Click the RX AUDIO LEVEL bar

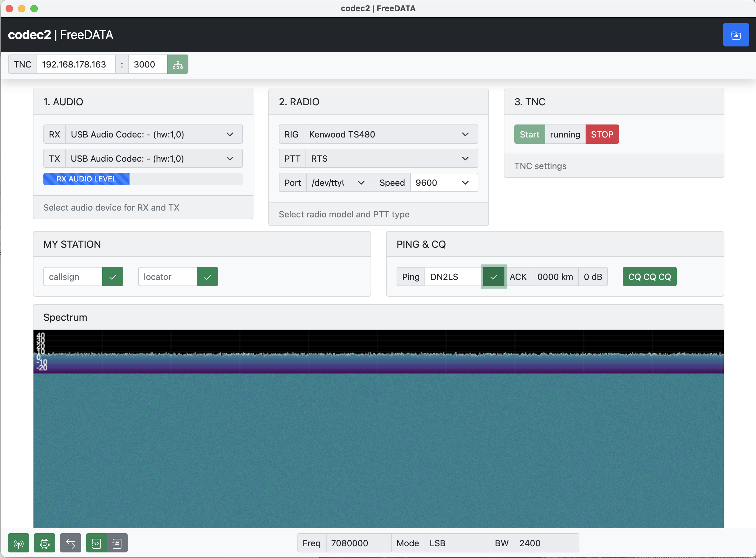click(x=143, y=179)
